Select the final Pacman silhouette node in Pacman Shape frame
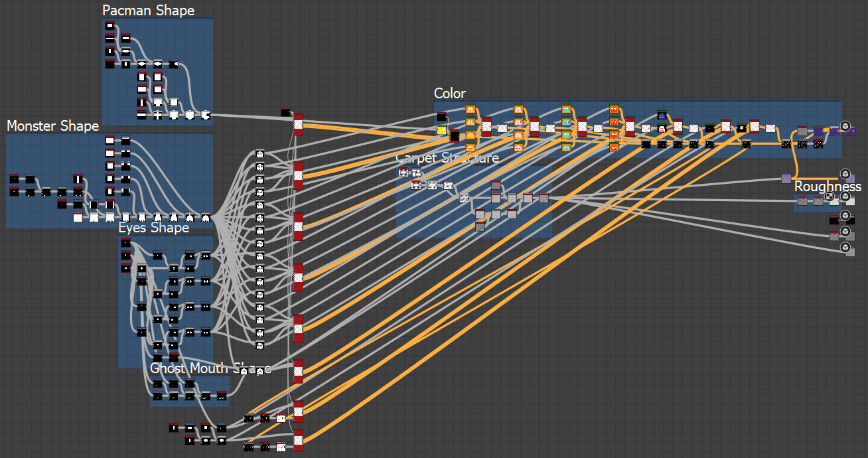 pyautogui.click(x=206, y=115)
